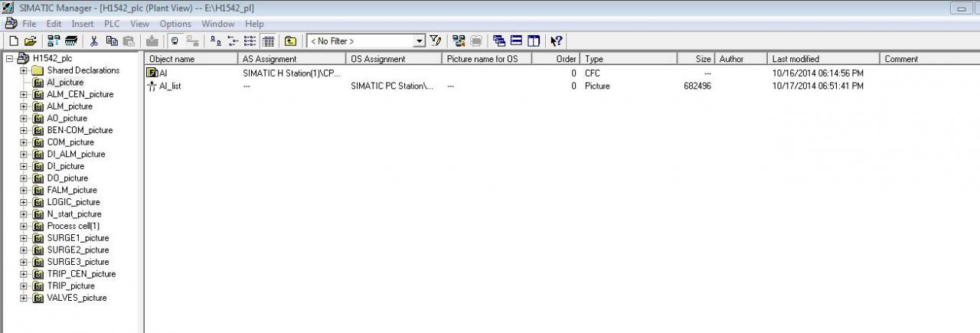Collapse the H1542_plc root node
980x333 pixels.
[9, 58]
